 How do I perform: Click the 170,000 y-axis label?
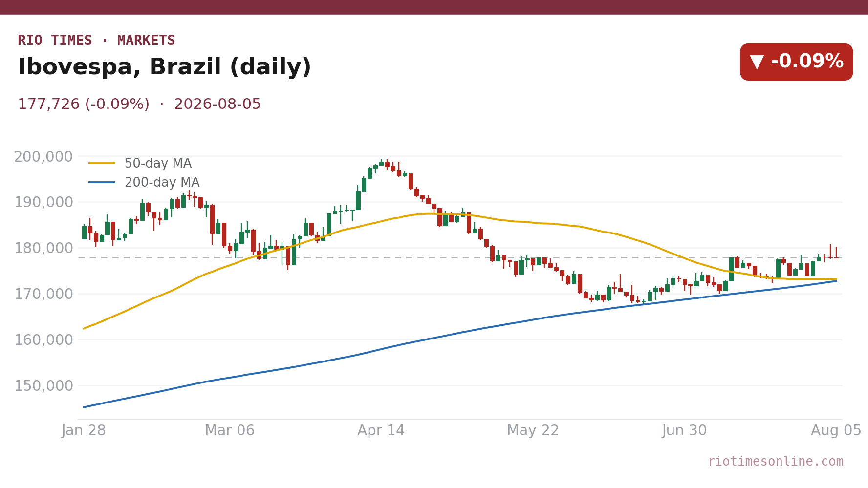point(43,294)
